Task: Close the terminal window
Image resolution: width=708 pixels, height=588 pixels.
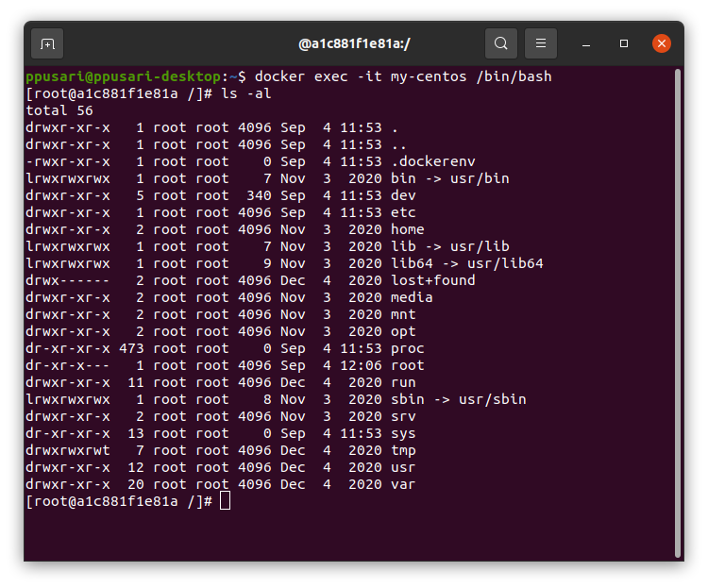Action: pyautogui.click(x=662, y=43)
